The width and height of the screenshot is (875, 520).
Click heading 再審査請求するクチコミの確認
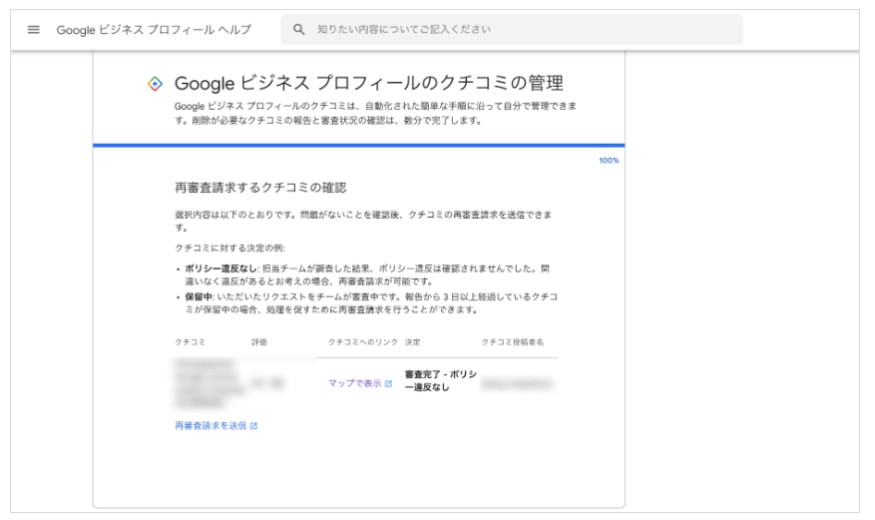click(261, 187)
